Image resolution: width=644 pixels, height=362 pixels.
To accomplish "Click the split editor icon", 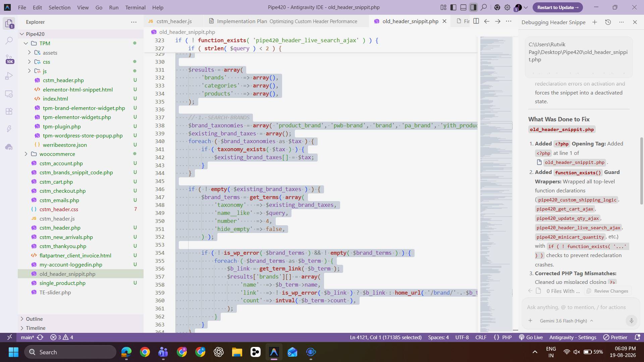I will coord(476,21).
